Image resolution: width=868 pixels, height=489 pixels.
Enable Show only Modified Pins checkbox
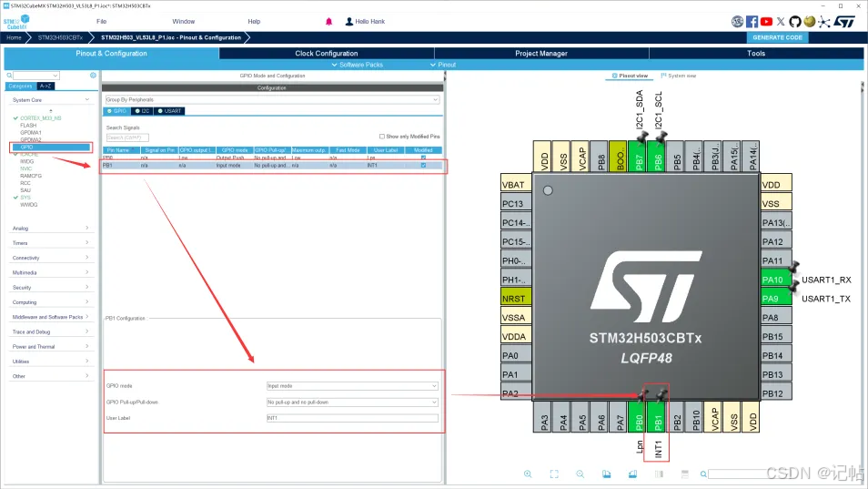pyautogui.click(x=382, y=136)
